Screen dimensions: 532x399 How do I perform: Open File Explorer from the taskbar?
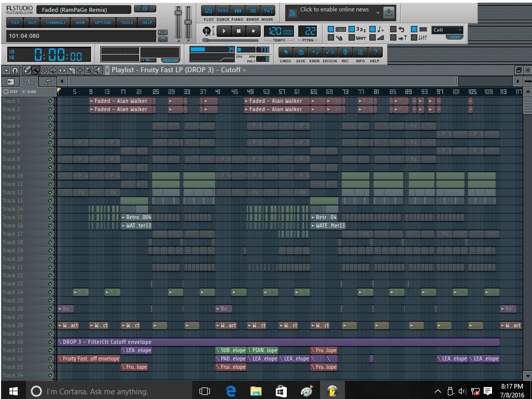[x=256, y=391]
